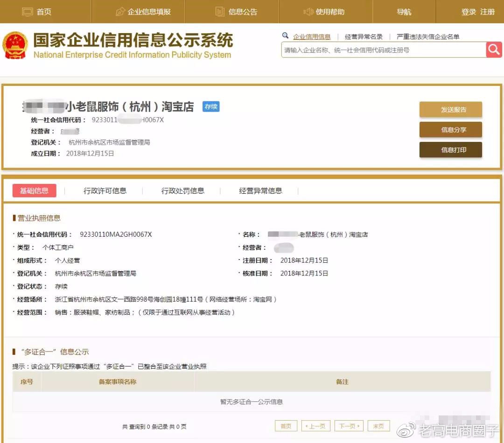Click the 经营场所 address text
This screenshot has height=443, width=504.
[166, 299]
